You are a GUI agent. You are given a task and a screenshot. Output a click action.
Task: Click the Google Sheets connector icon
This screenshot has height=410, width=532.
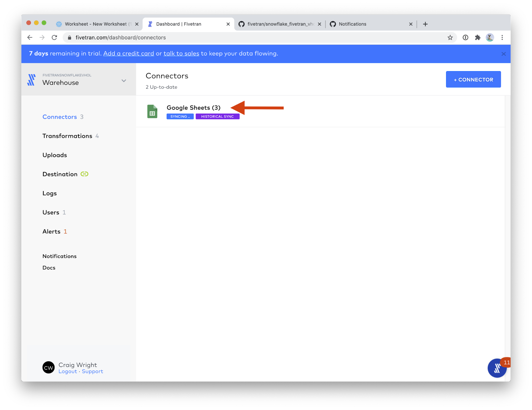[152, 112]
